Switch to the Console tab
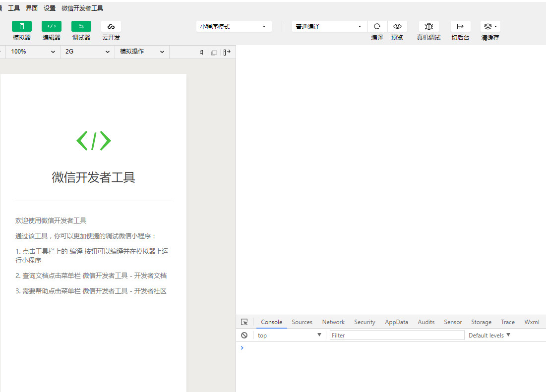Image resolution: width=546 pixels, height=392 pixels. point(272,322)
